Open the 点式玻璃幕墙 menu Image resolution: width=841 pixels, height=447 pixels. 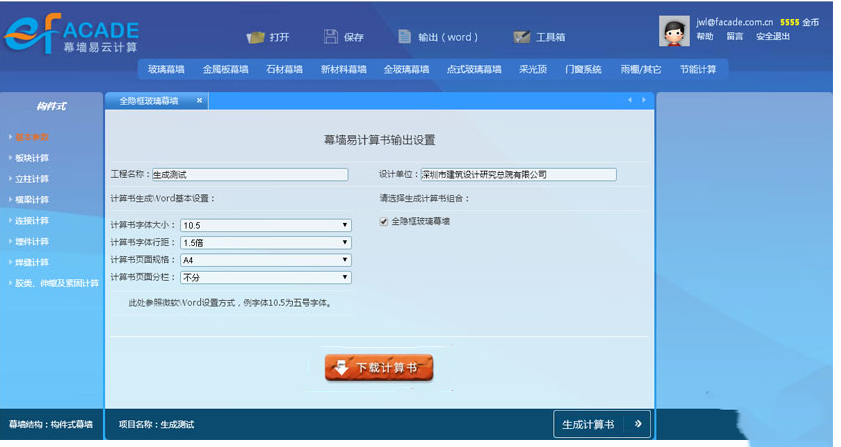(474, 69)
